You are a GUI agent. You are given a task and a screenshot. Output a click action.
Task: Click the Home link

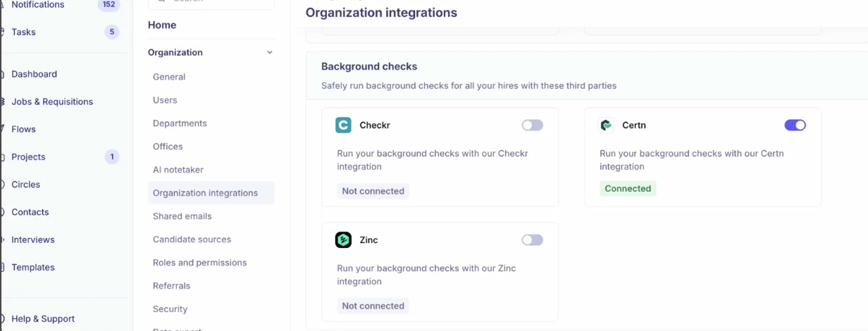pyautogui.click(x=162, y=25)
